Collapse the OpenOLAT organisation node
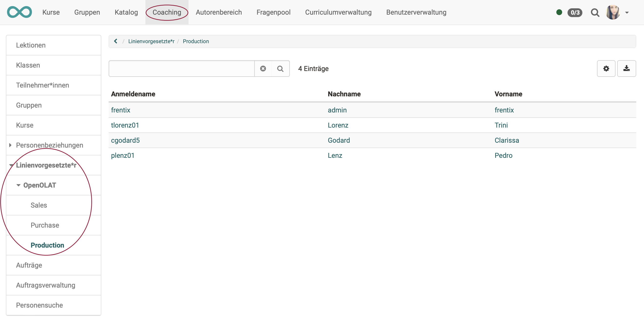Image resolution: width=644 pixels, height=321 pixels. click(x=18, y=185)
